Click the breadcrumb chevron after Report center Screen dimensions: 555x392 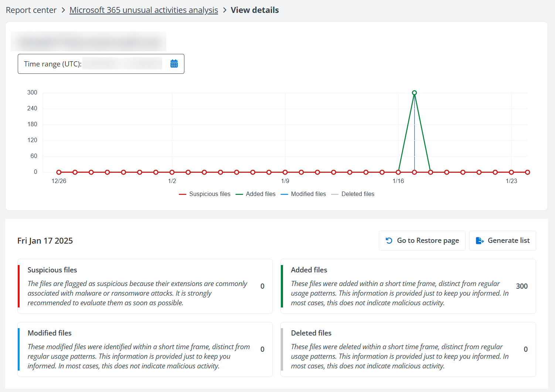(63, 10)
